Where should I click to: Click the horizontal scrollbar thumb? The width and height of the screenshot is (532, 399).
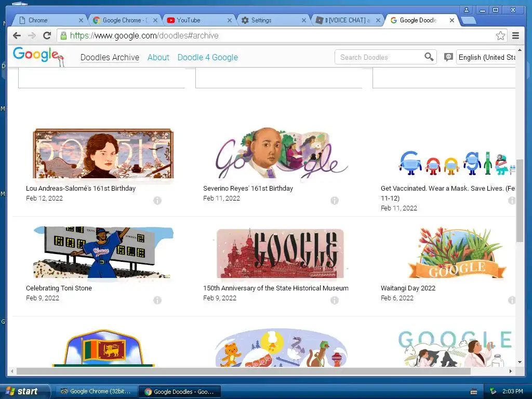pyautogui.click(x=244, y=371)
